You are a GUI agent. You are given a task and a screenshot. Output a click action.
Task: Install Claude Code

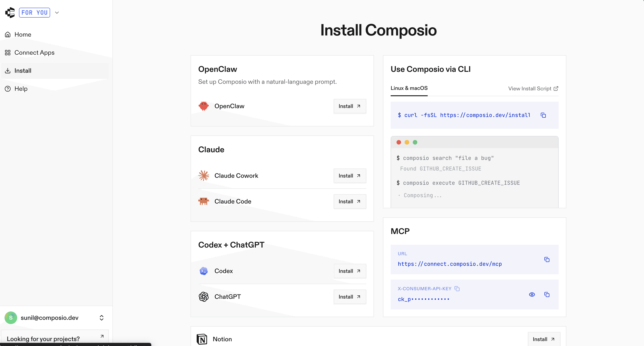[350, 201]
